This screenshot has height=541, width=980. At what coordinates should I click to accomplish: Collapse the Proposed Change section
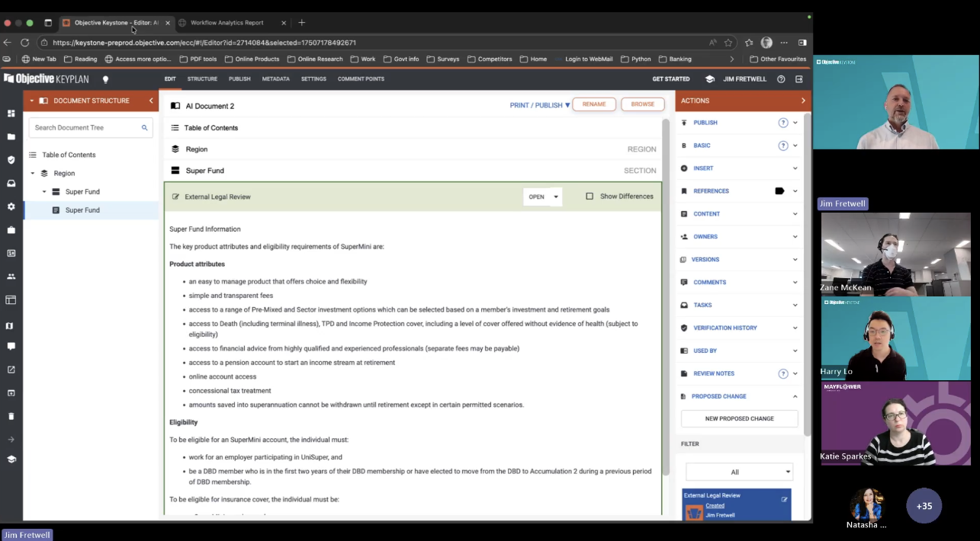coord(795,396)
